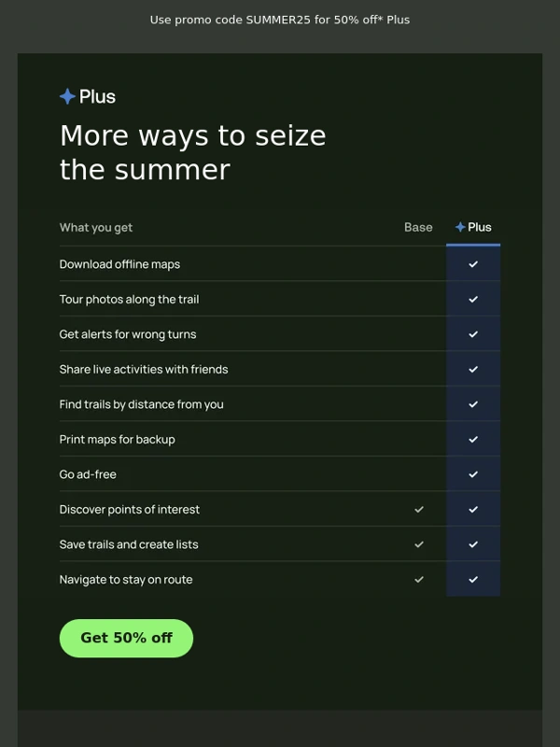Click Base checkmark for Discover points of interest
This screenshot has height=747, width=560.
point(419,509)
